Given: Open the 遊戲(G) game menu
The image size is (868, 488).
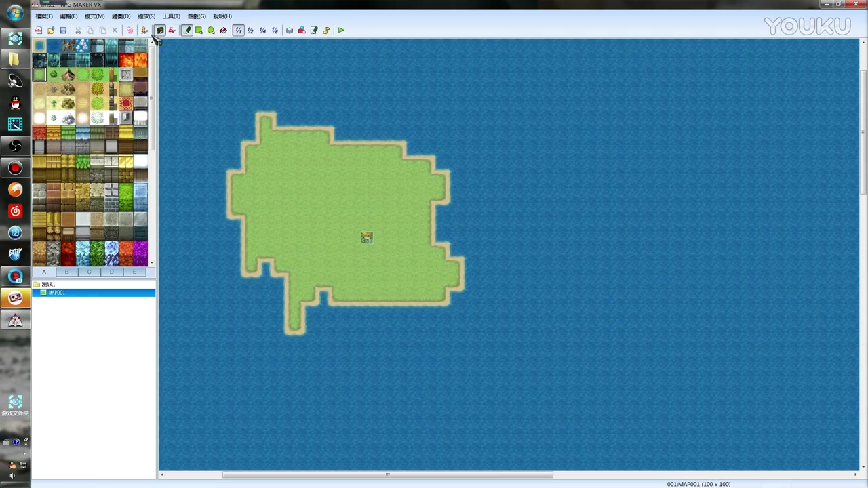Looking at the screenshot, I should 196,16.
